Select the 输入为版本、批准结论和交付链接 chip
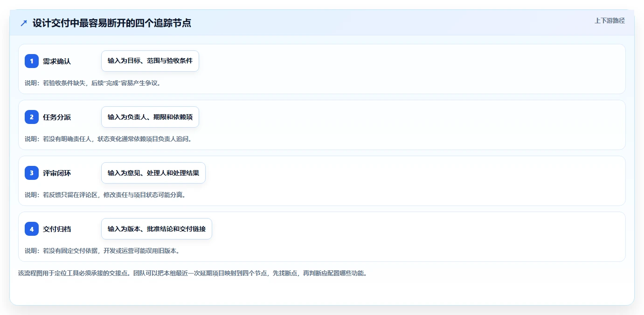 (157, 229)
